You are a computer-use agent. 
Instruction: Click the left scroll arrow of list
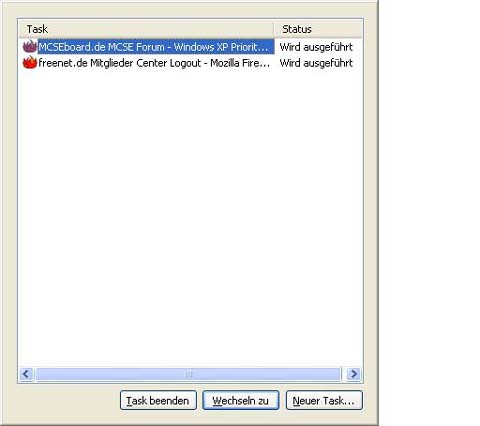[26, 374]
